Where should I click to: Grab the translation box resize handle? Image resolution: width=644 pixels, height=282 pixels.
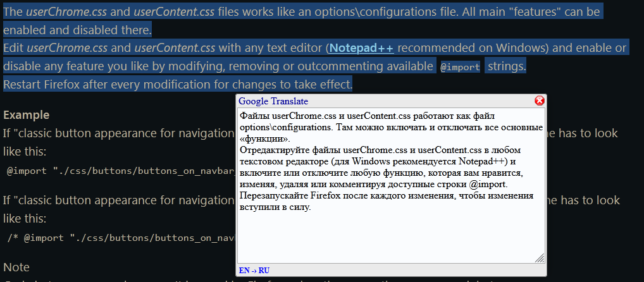(540, 258)
